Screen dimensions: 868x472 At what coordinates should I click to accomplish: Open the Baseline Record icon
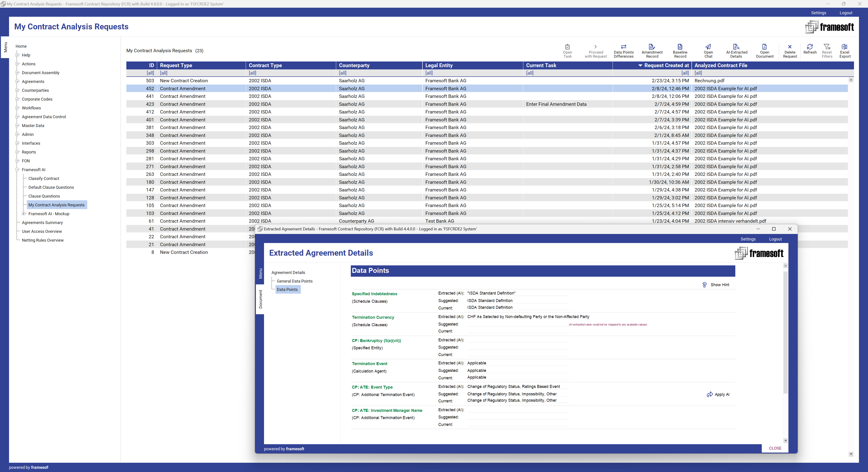click(680, 51)
